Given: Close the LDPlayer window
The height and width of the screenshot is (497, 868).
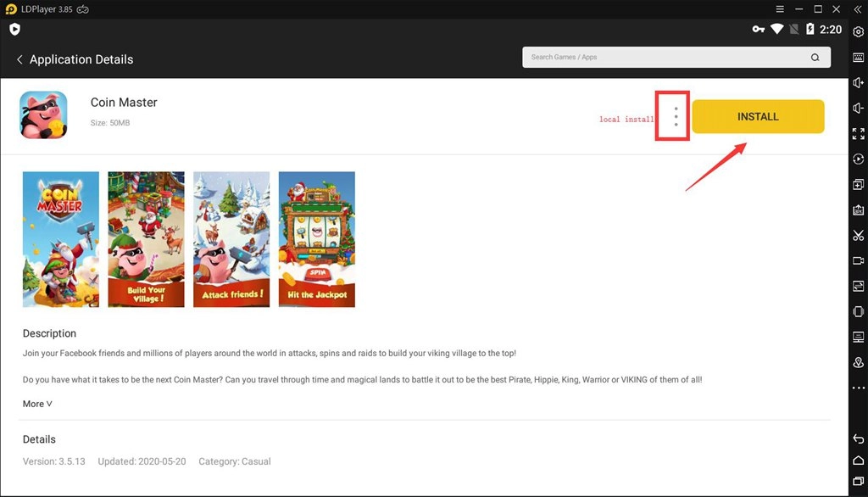Looking at the screenshot, I should click(837, 8).
